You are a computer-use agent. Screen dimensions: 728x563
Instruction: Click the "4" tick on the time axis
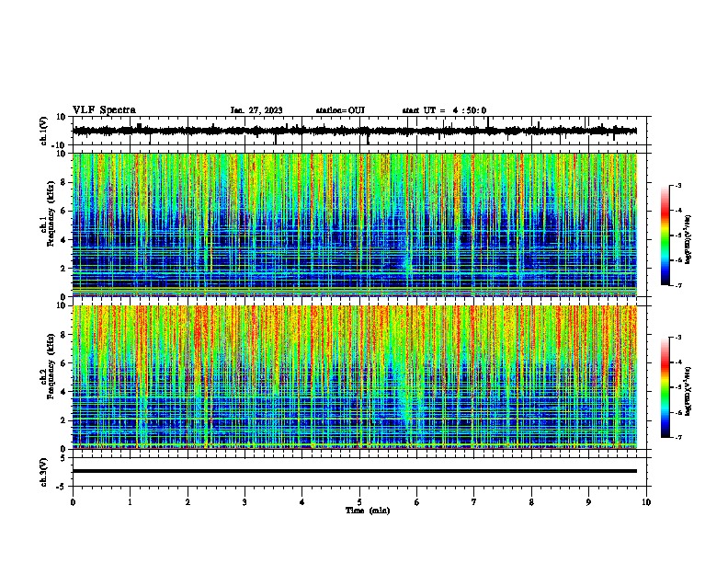pyautogui.click(x=302, y=502)
